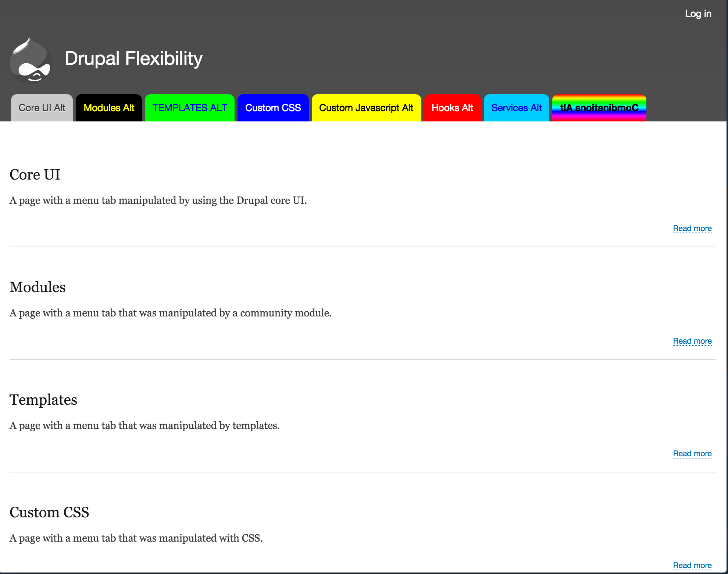The width and height of the screenshot is (728, 574).
Task: Read more about Core UI
Action: click(693, 228)
